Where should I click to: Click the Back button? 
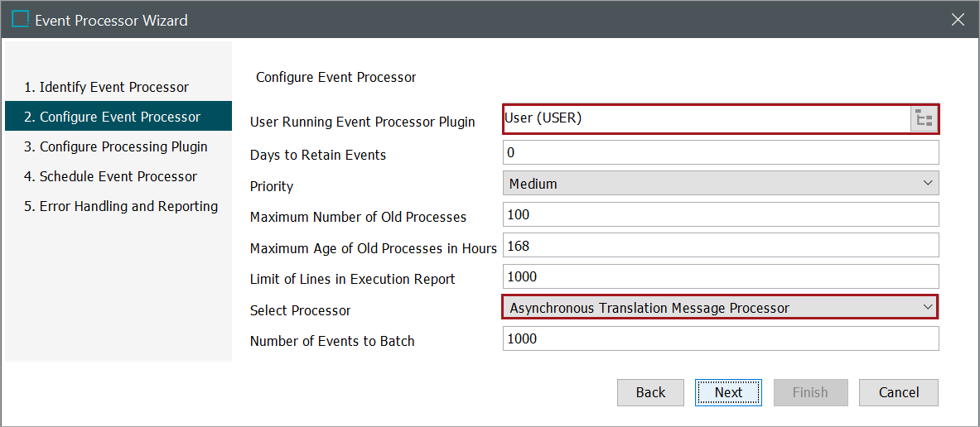650,393
